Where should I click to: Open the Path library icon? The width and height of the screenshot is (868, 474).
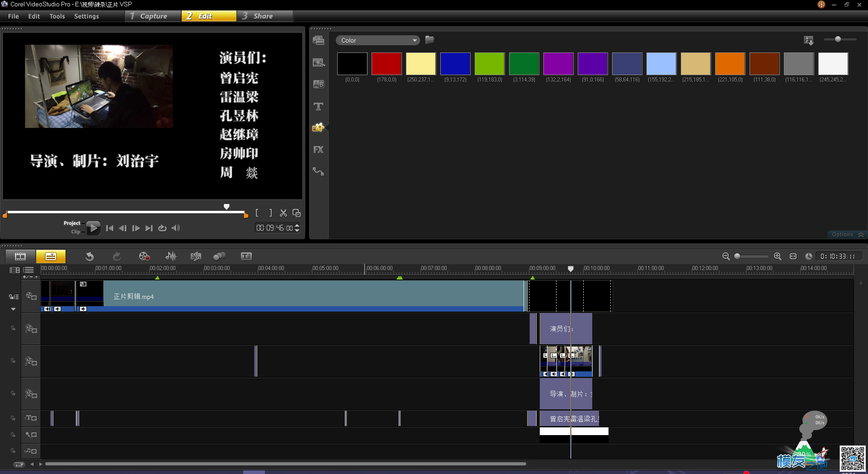click(x=318, y=171)
